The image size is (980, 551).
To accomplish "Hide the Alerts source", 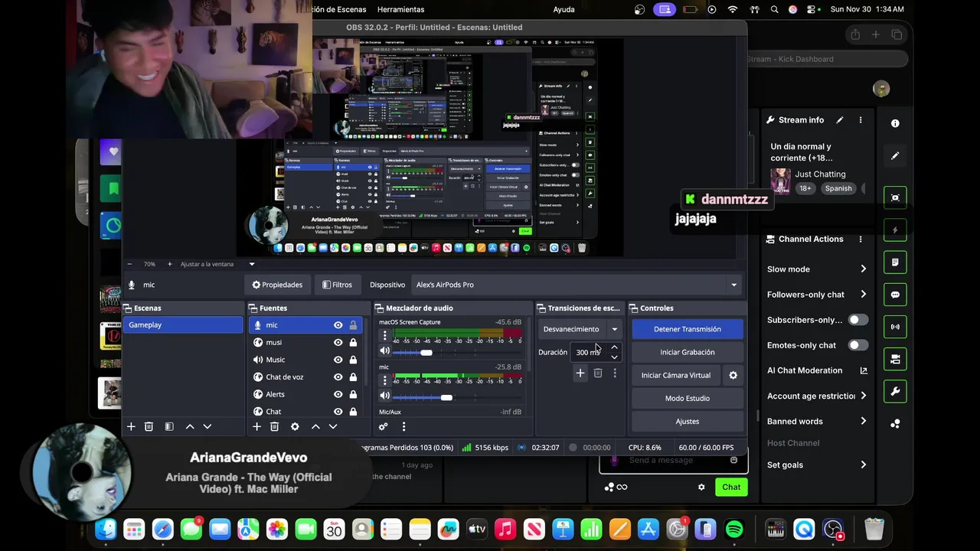I will [338, 394].
